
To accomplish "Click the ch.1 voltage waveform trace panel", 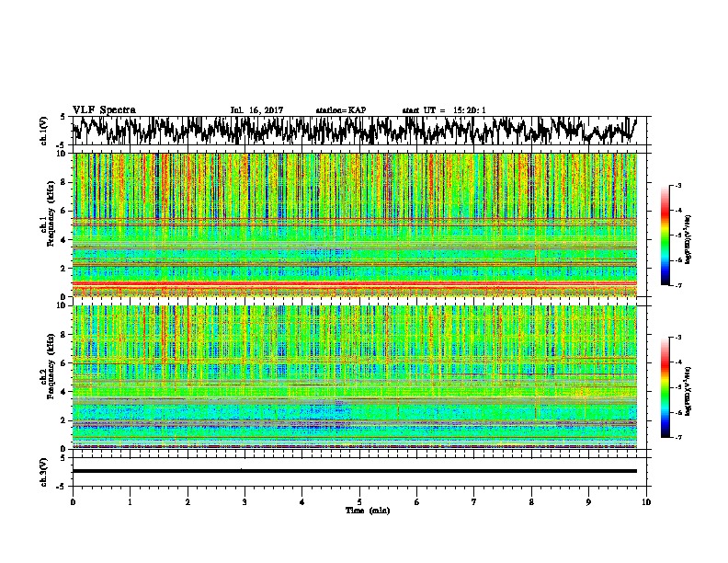I will tap(359, 131).
